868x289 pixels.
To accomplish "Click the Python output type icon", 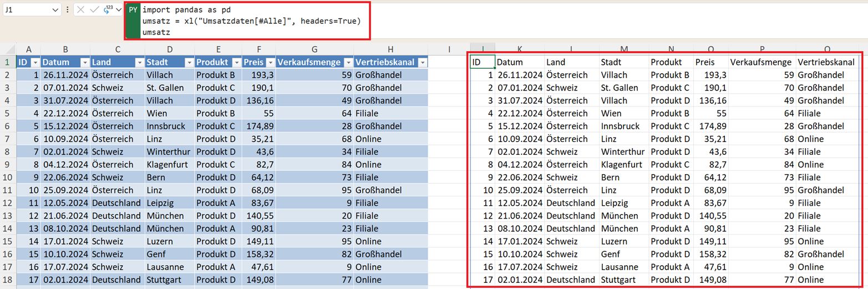I will click(x=108, y=10).
